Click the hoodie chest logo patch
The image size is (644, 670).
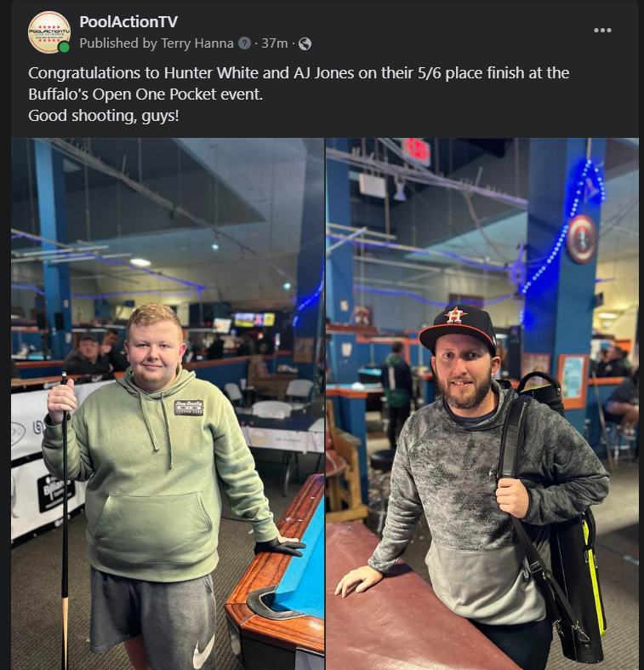(189, 407)
